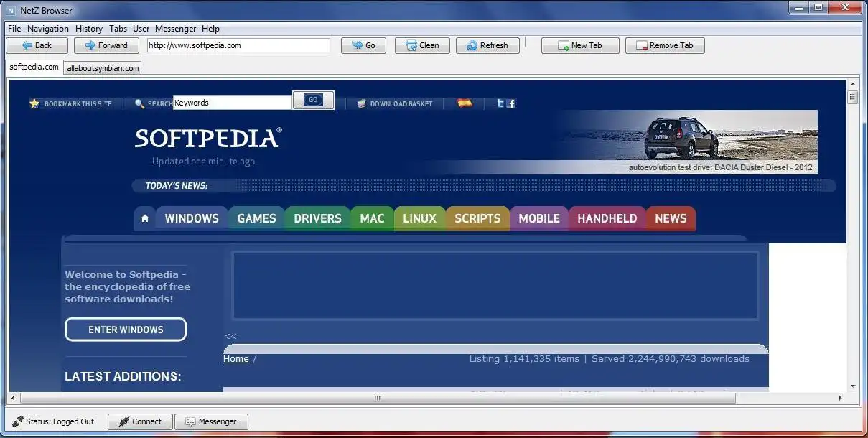Click the << collapse link
868x438 pixels.
(x=230, y=336)
